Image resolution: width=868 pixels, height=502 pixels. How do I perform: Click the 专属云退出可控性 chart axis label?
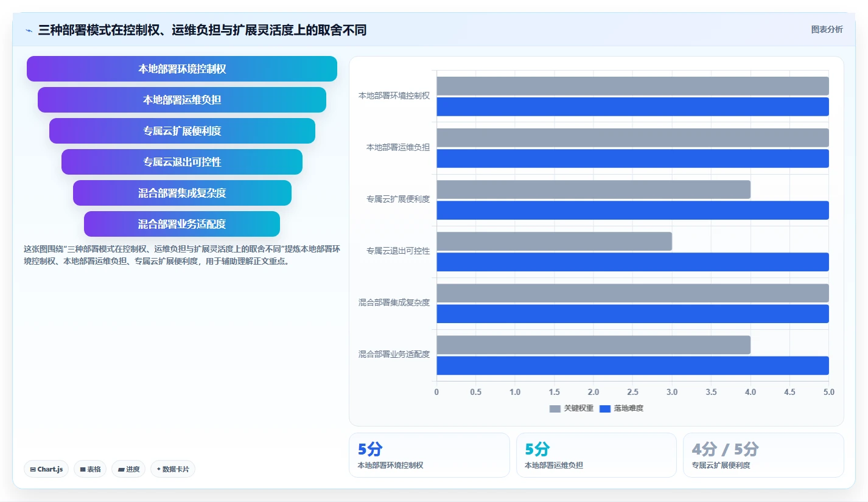point(398,251)
